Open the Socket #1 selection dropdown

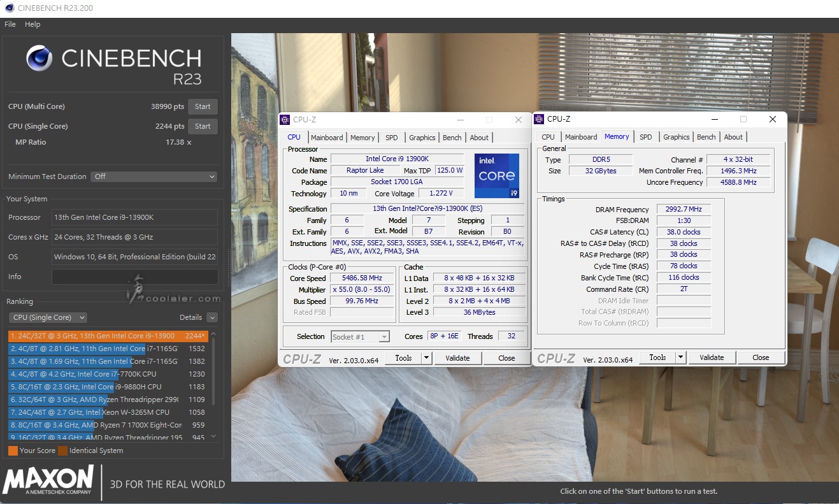click(360, 337)
